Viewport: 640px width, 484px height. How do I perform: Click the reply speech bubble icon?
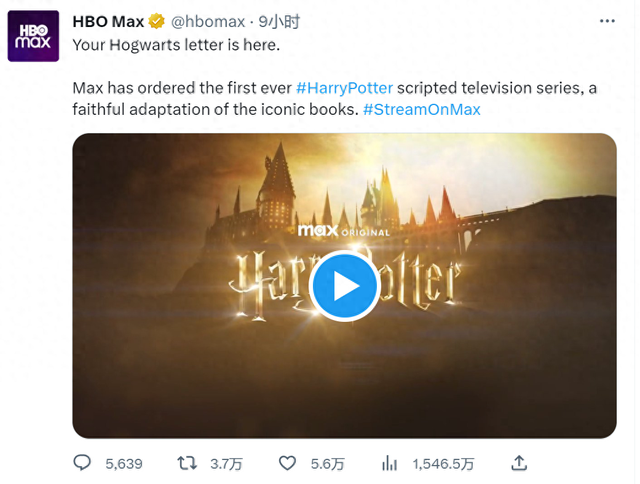pyautogui.click(x=82, y=463)
